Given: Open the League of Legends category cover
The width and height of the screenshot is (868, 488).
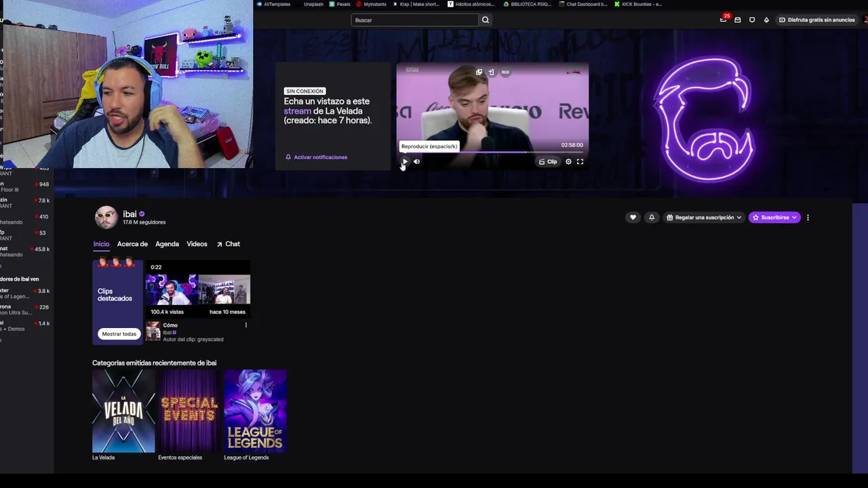Looking at the screenshot, I should (x=255, y=411).
